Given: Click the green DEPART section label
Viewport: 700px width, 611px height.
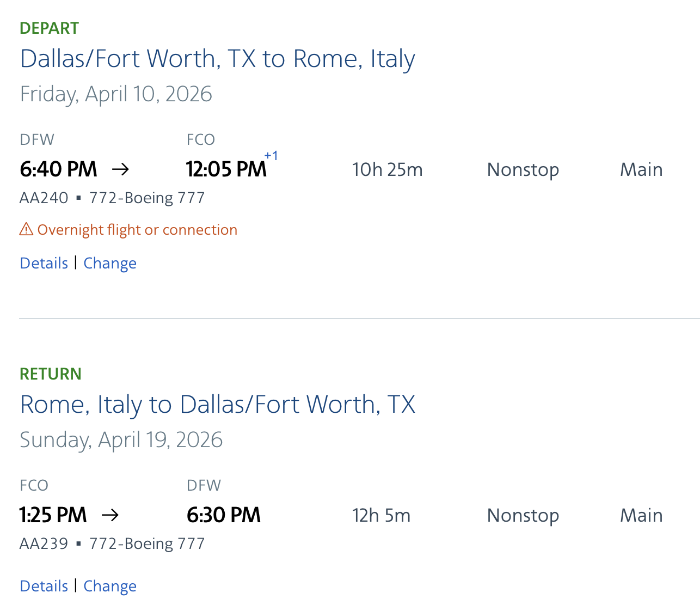Looking at the screenshot, I should coord(50,28).
